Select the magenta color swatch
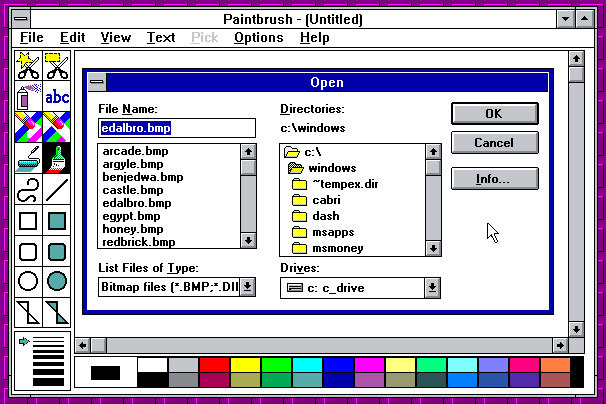The height and width of the screenshot is (404, 606). pyautogui.click(x=369, y=365)
